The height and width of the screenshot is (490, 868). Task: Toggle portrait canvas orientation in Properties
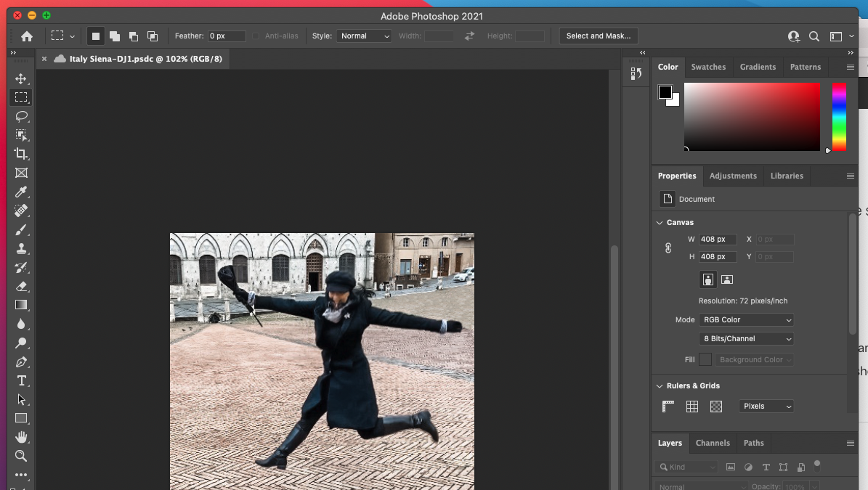tap(707, 279)
